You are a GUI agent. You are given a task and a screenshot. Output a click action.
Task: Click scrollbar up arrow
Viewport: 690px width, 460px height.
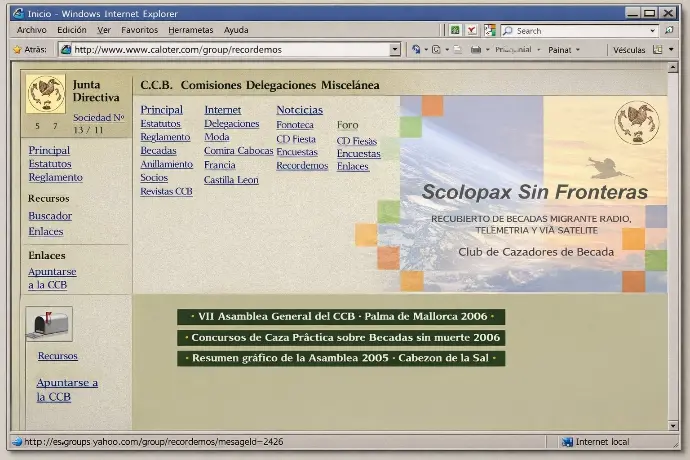[x=672, y=67]
